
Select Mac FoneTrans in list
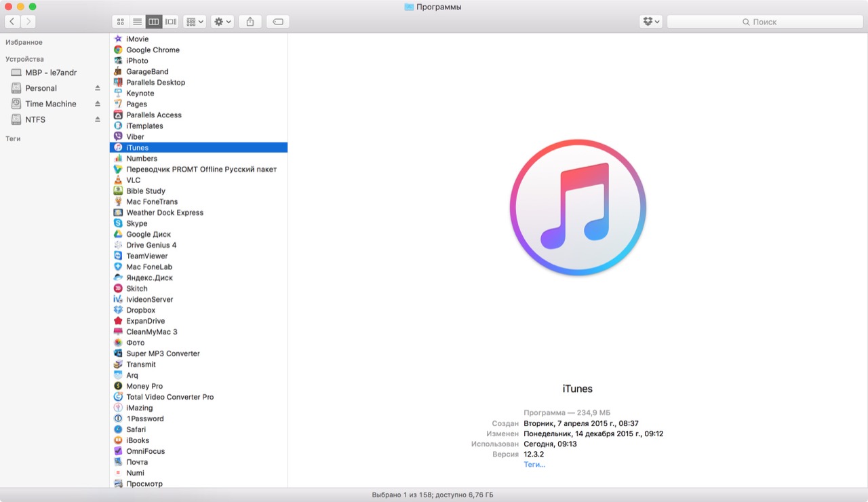(199, 201)
